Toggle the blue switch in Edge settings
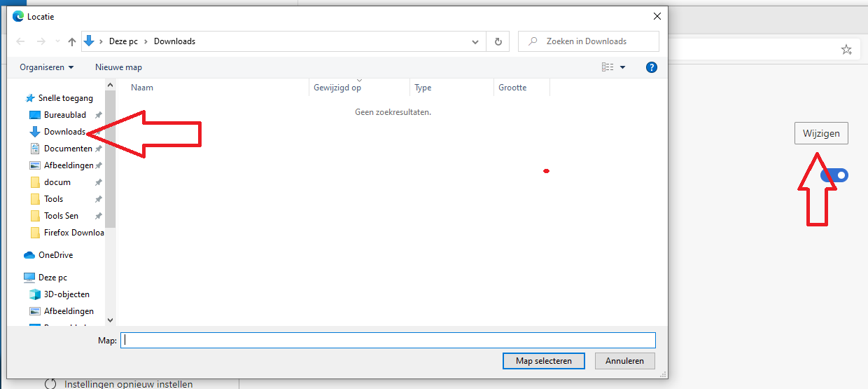The width and height of the screenshot is (868, 389). click(835, 175)
